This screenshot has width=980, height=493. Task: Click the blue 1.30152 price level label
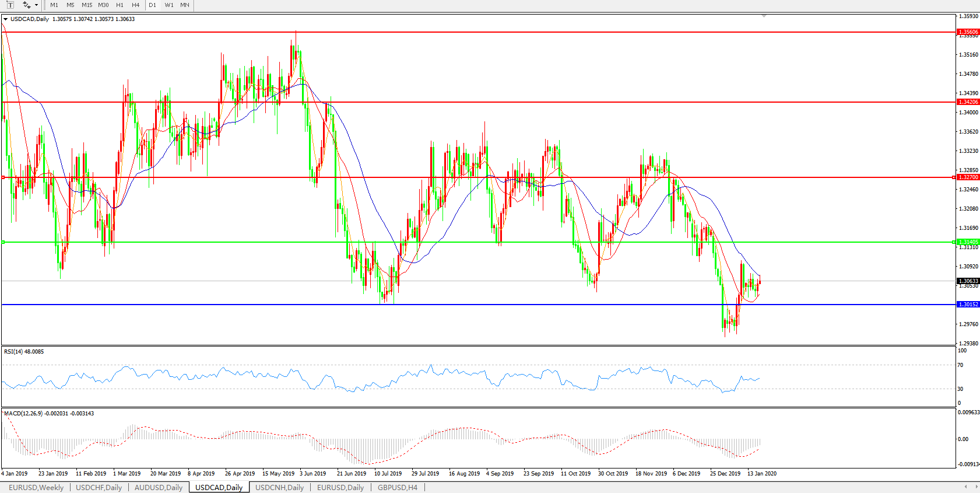click(968, 305)
